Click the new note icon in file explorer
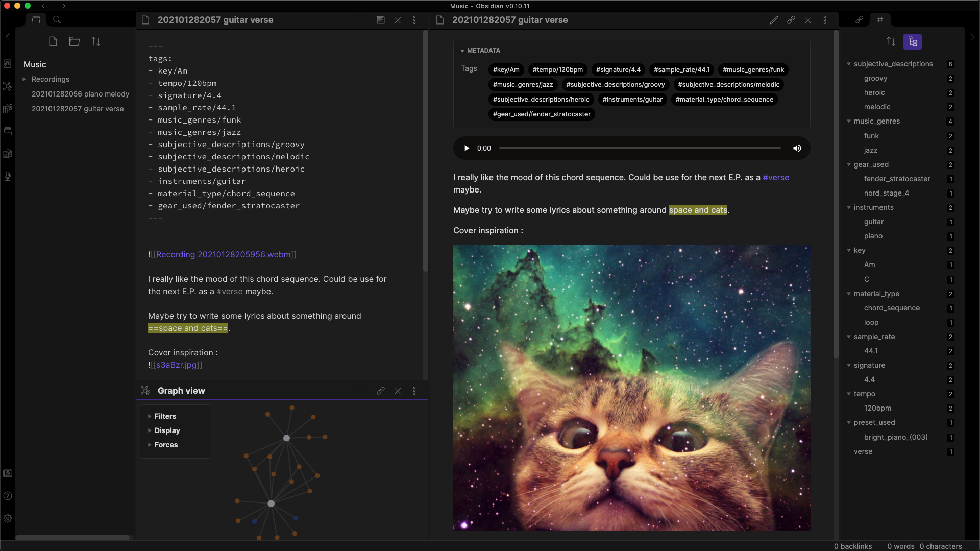This screenshot has height=551, width=980. pyautogui.click(x=53, y=41)
